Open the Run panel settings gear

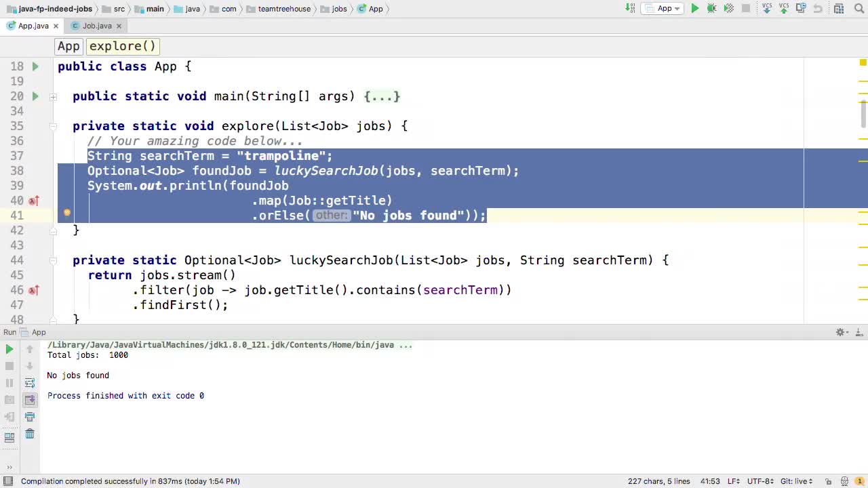840,332
